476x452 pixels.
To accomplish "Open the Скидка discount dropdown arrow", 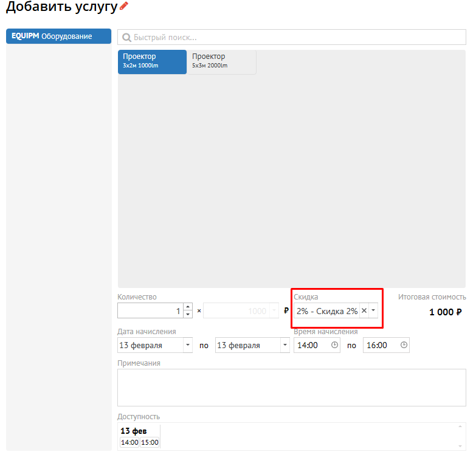I will (373, 310).
